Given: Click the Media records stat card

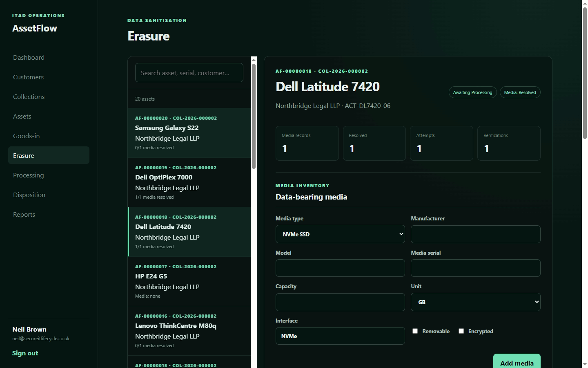Looking at the screenshot, I should click(x=307, y=143).
